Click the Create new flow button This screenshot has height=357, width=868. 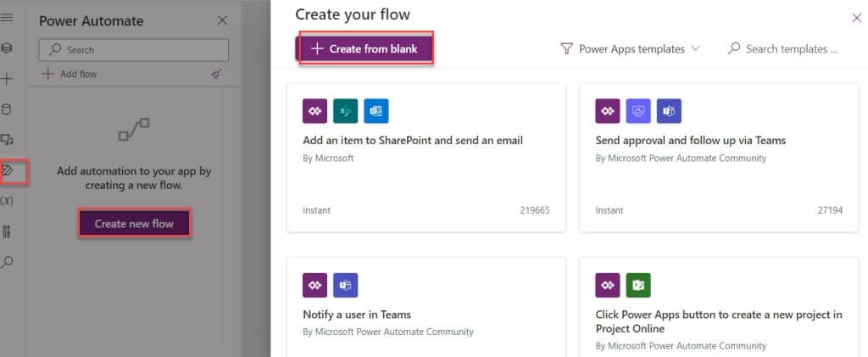134,224
